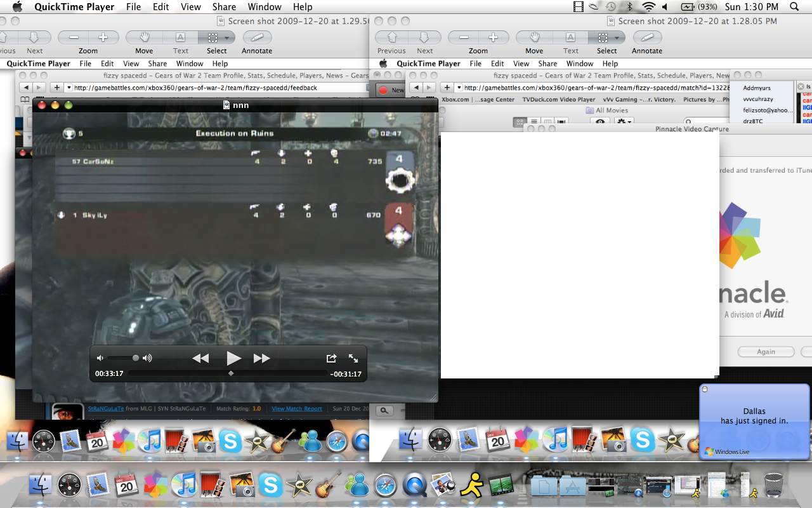Click the clock reading Sun 1:30 PM
Image resolution: width=812 pixels, height=508 pixels.
click(751, 7)
